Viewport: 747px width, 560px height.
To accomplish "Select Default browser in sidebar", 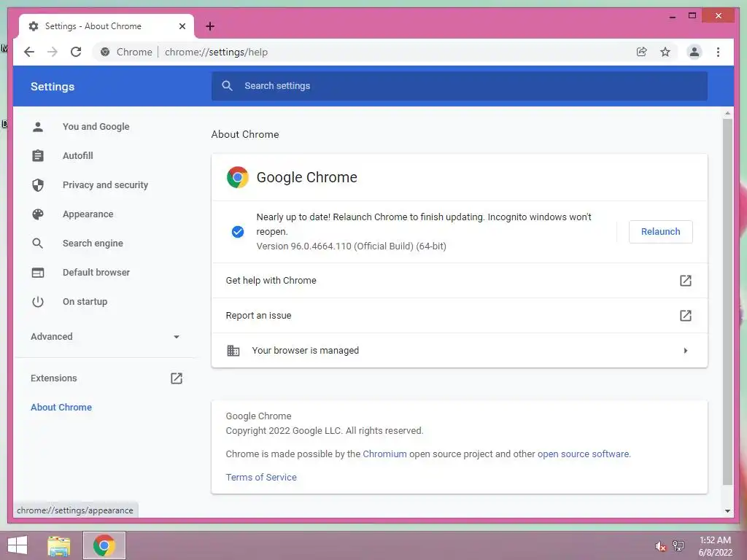I will pos(96,273).
